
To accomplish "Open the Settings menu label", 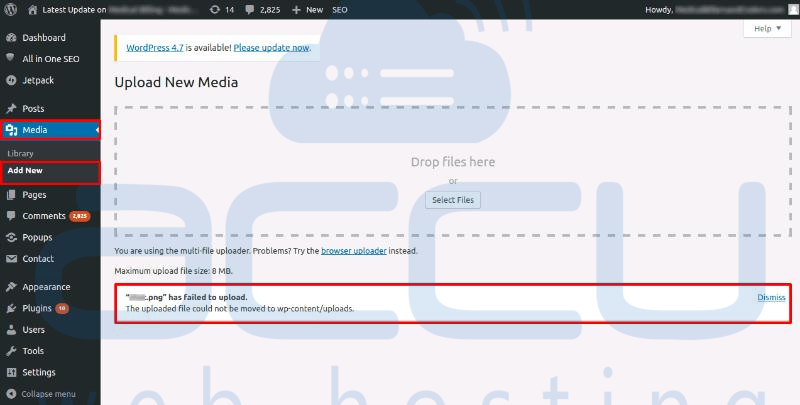I will 39,372.
